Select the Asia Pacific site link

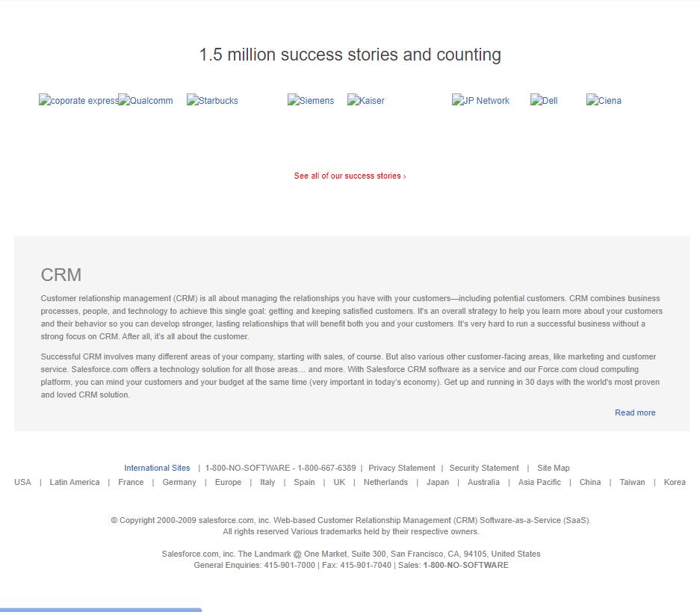(539, 483)
